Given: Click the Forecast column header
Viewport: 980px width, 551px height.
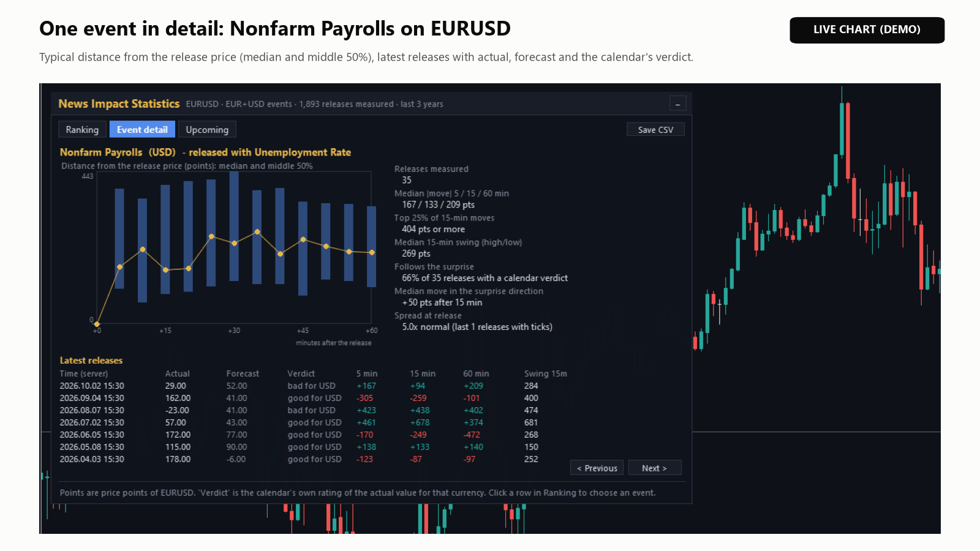Looking at the screenshot, I should [x=243, y=374].
